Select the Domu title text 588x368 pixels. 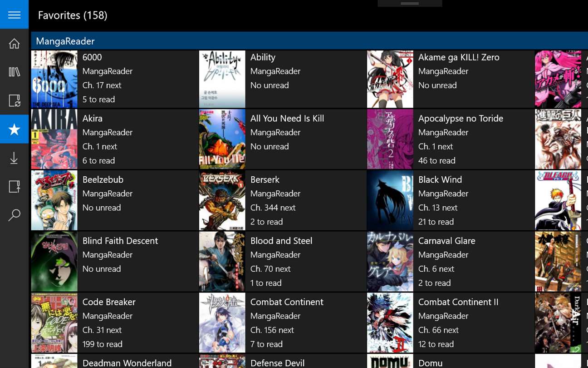coord(430,363)
